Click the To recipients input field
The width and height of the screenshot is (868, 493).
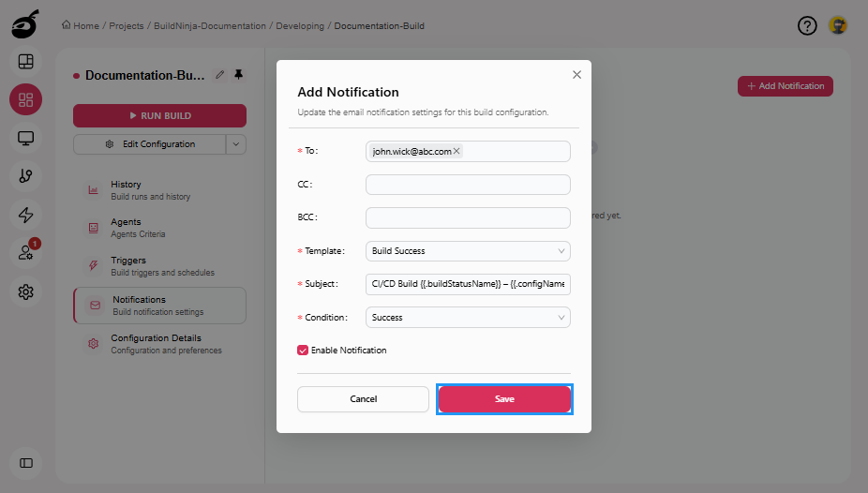click(x=468, y=152)
